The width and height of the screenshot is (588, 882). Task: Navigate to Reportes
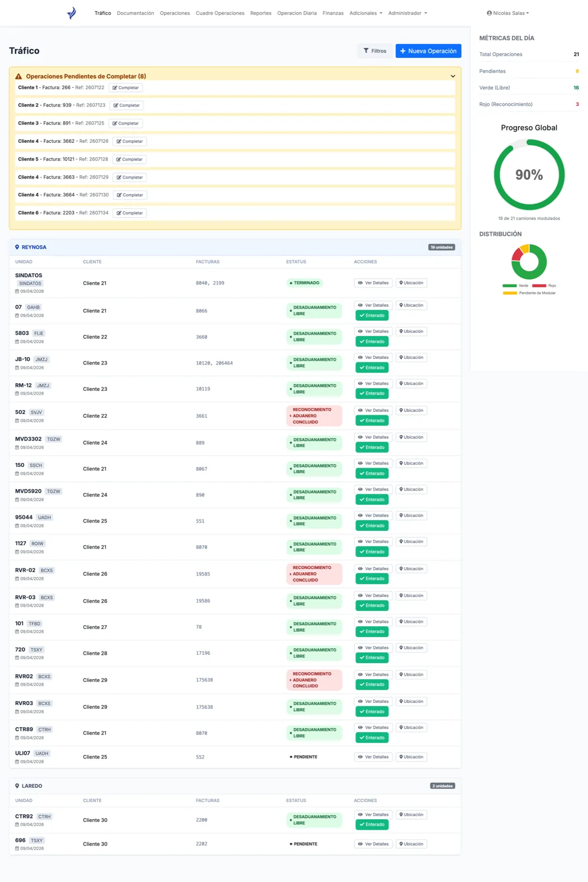pyautogui.click(x=261, y=13)
